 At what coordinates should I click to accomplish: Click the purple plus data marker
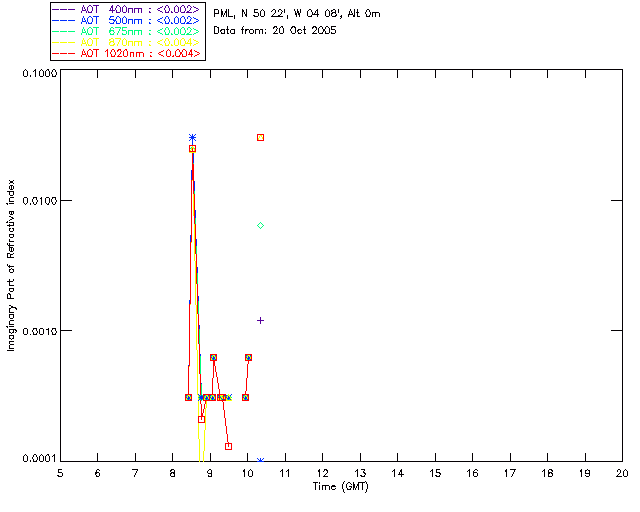coord(260,321)
